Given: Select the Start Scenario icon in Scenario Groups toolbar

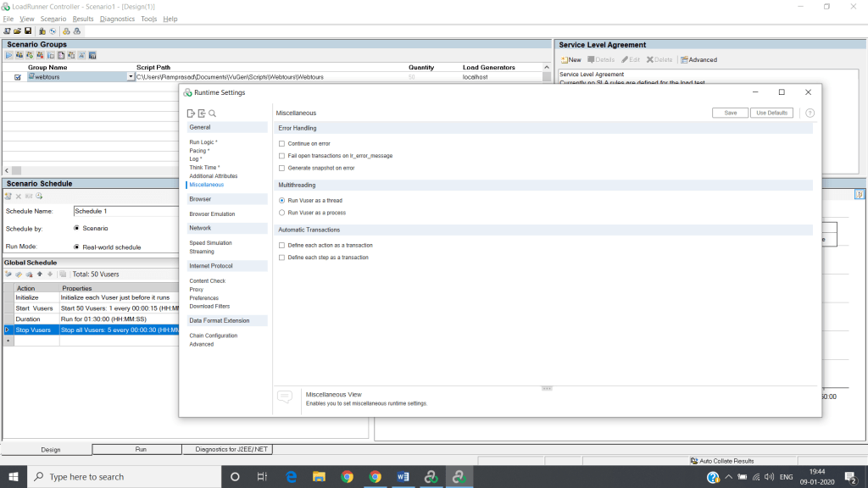Looking at the screenshot, I should (x=9, y=54).
